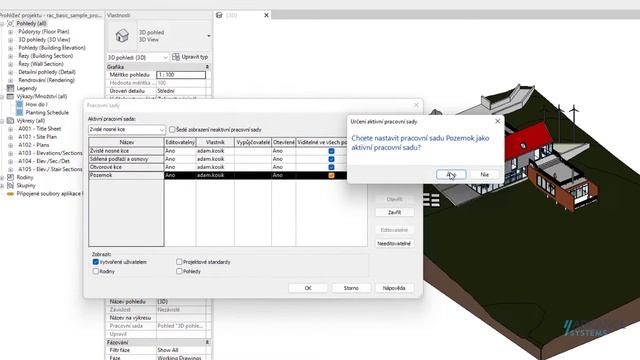The width and height of the screenshot is (640, 360).
Task: Select Sdílená podlaží a osnovy row
Action: 126,159
